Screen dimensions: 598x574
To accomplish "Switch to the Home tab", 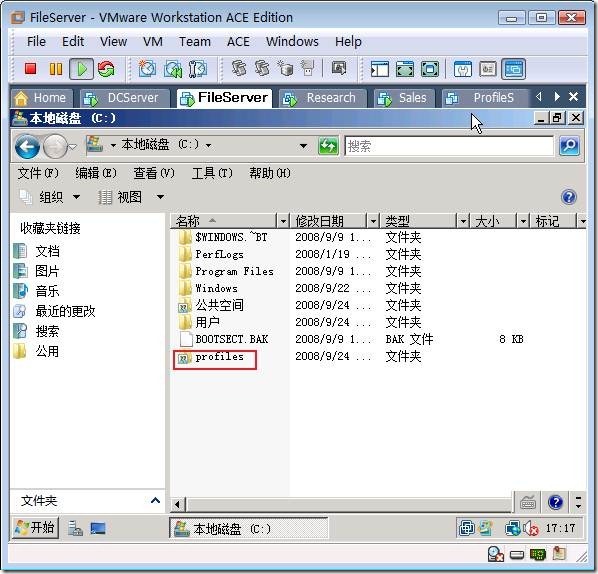I will point(42,98).
